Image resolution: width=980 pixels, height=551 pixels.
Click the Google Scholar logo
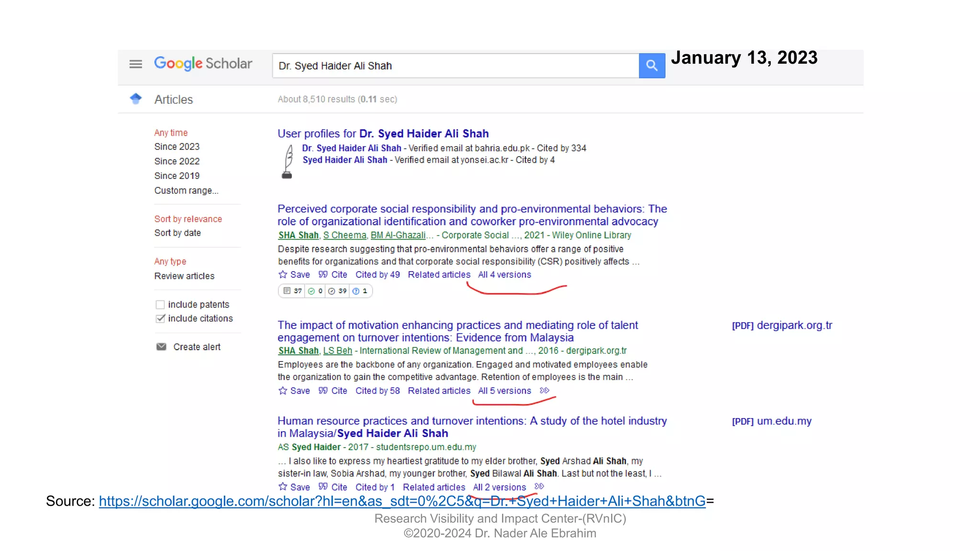coord(203,64)
